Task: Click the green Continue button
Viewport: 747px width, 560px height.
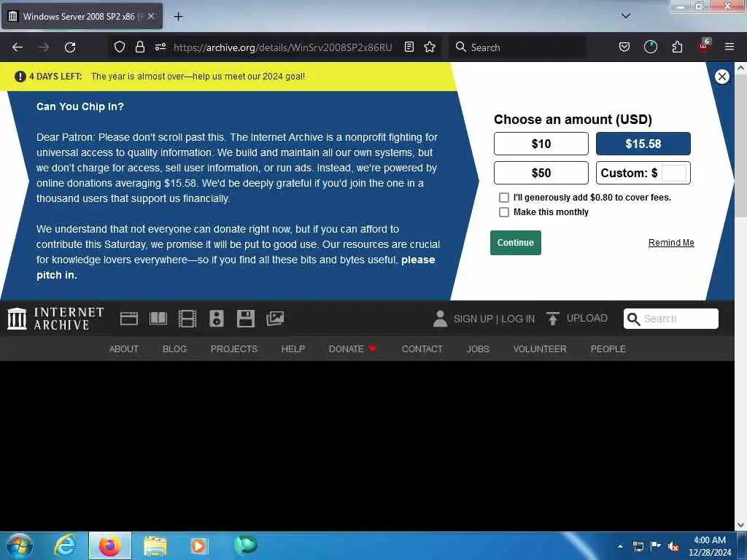Action: click(x=516, y=243)
